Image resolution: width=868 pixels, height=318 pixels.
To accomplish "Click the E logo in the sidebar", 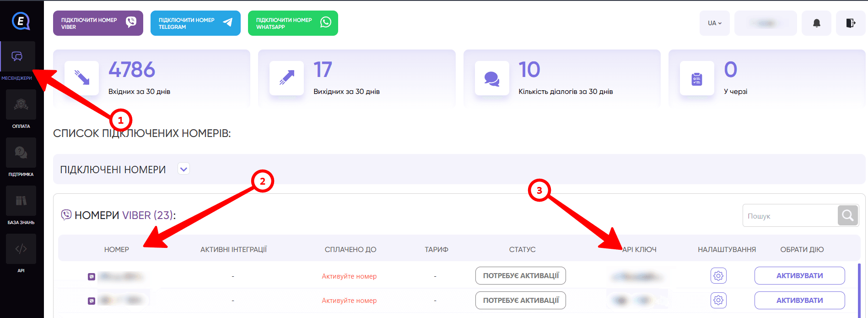I will (x=21, y=21).
